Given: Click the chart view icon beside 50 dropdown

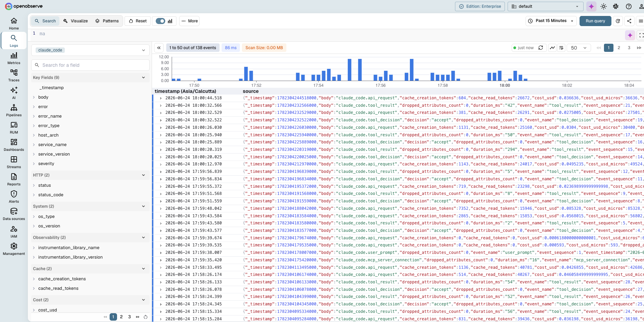Looking at the screenshot, I should click(552, 48).
